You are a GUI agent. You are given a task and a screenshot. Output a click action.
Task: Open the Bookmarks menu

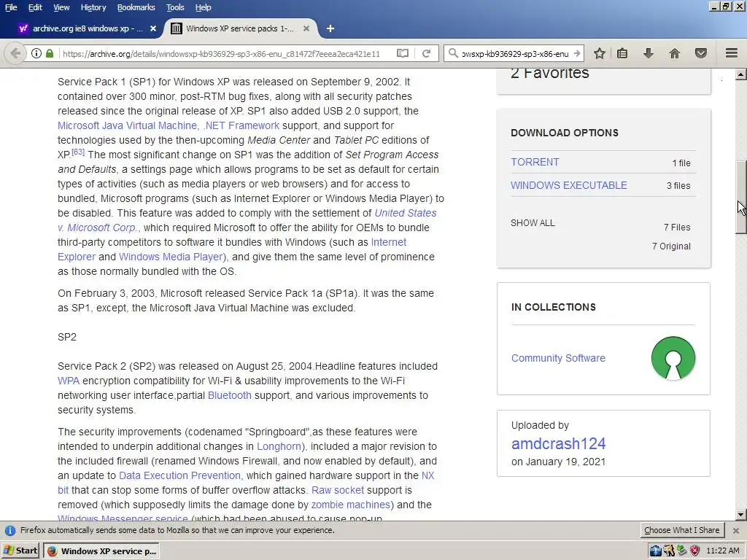(136, 7)
